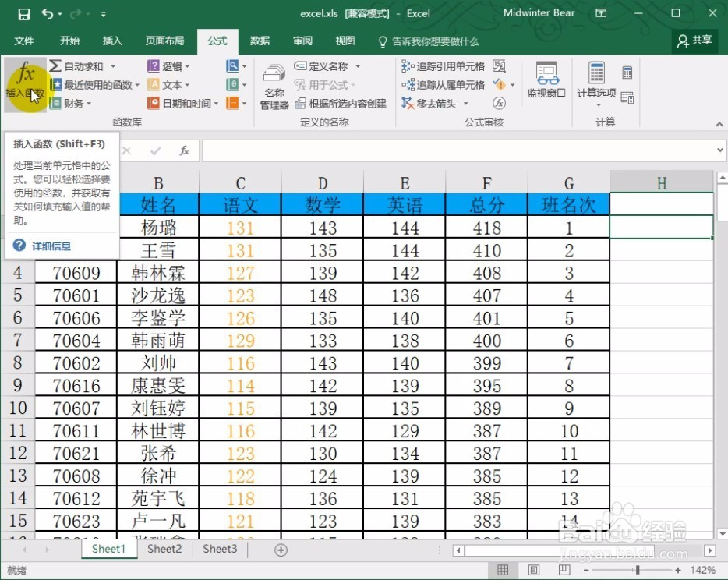Click the ribbon display options icon
This screenshot has height=580, width=728.
pyautogui.click(x=601, y=13)
